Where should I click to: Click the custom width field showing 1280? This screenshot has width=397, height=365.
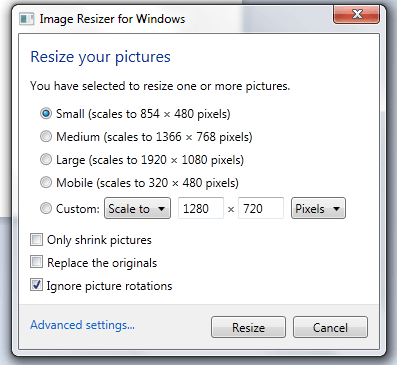[201, 208]
